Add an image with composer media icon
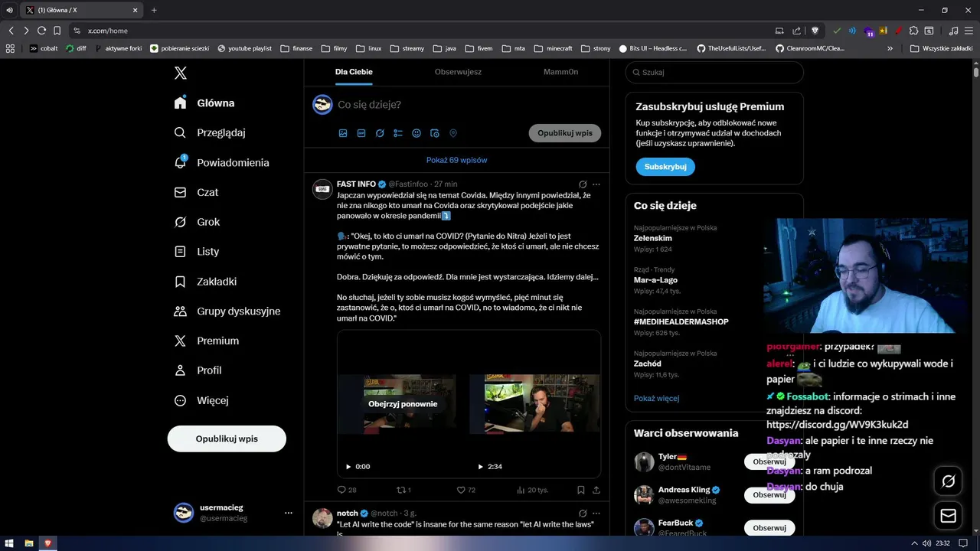Screen dimensions: 980x551 click(343, 133)
